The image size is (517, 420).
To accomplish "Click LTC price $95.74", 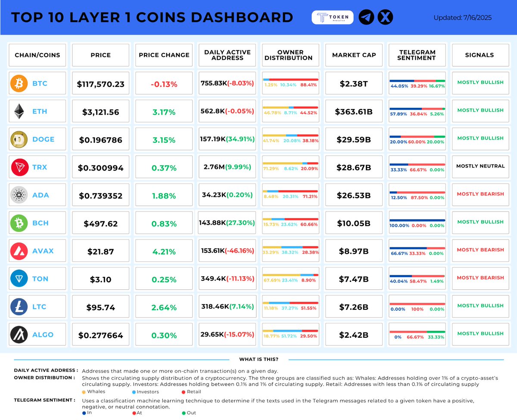I will (x=100, y=308).
